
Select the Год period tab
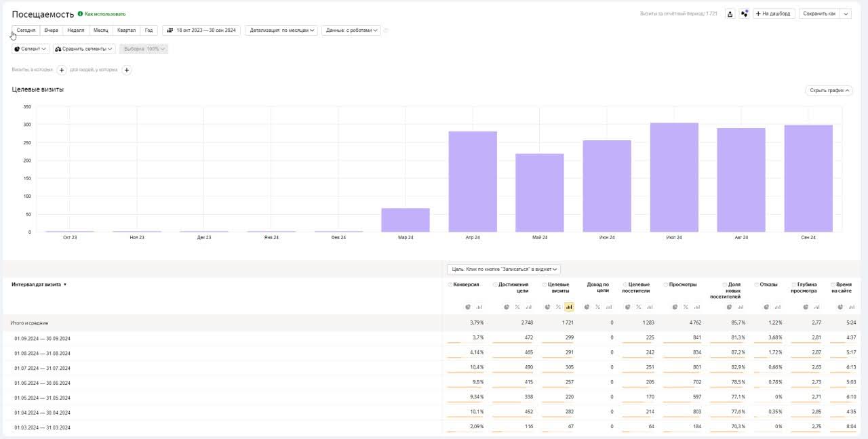149,30
